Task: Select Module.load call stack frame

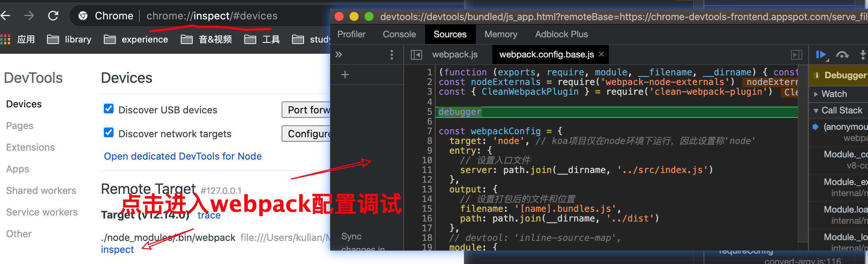Action: [840, 215]
